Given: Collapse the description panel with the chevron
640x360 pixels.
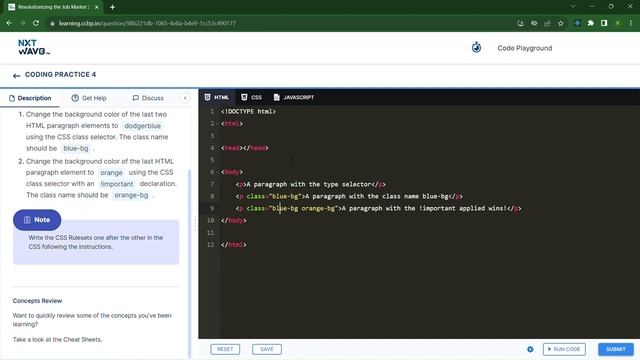Looking at the screenshot, I should 185,98.
